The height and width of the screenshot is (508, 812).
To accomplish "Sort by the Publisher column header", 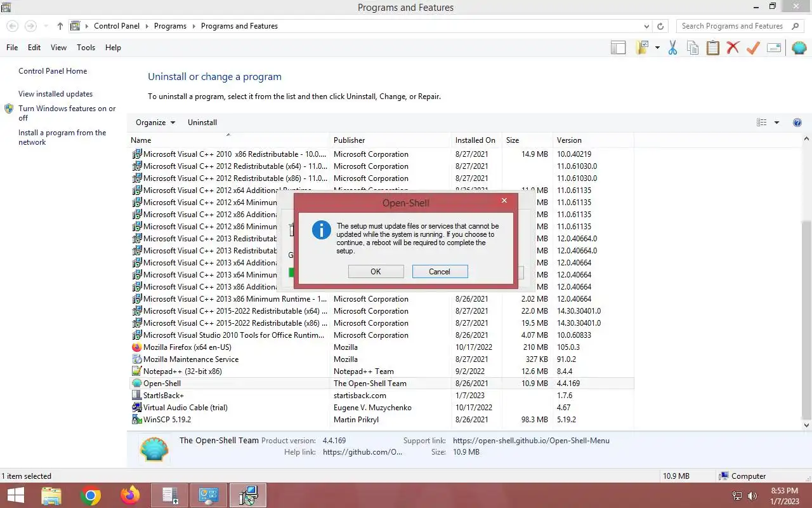I will [x=391, y=140].
